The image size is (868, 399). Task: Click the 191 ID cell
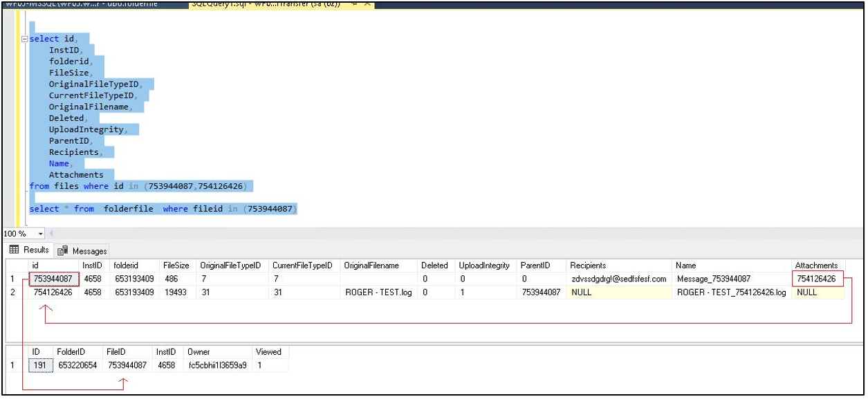pyautogui.click(x=41, y=365)
